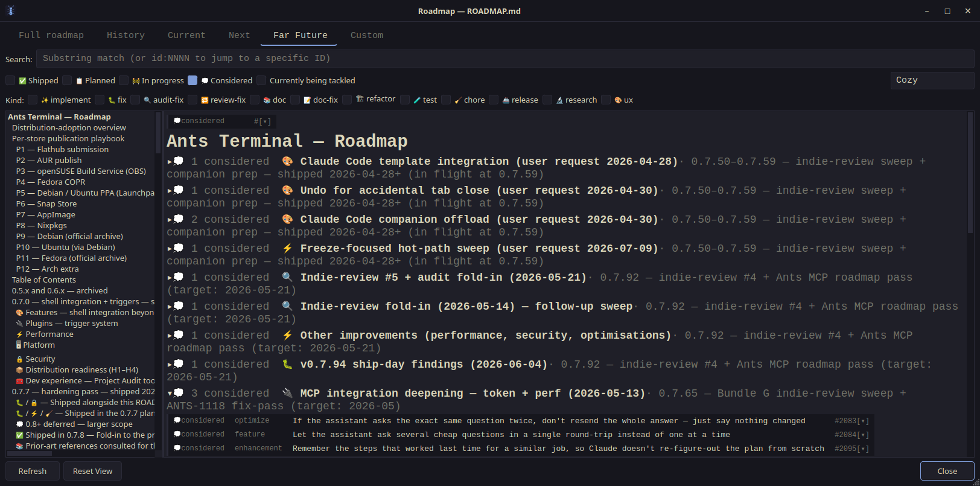Image resolution: width=980 pixels, height=486 pixels.
Task: Click palette icon beside Claude Code template integration
Action: click(287, 162)
